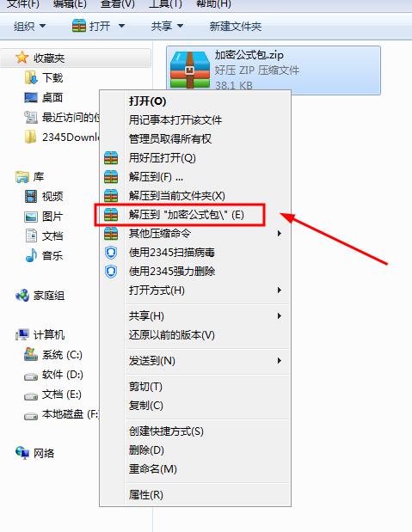The height and width of the screenshot is (532, 412).
Task: Select 文档 (E:) drive in sidebar
Action: click(52, 394)
